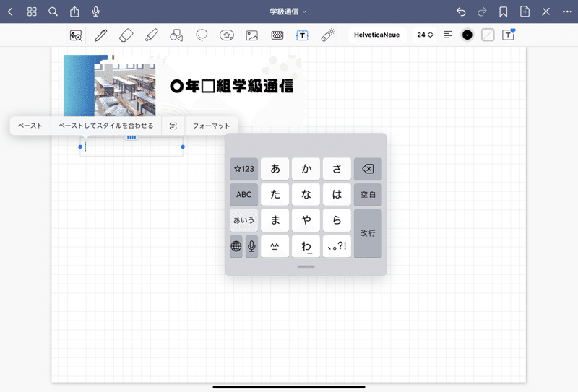Image resolution: width=578 pixels, height=392 pixels.
Task: Tap the か key
Action: tap(306, 169)
